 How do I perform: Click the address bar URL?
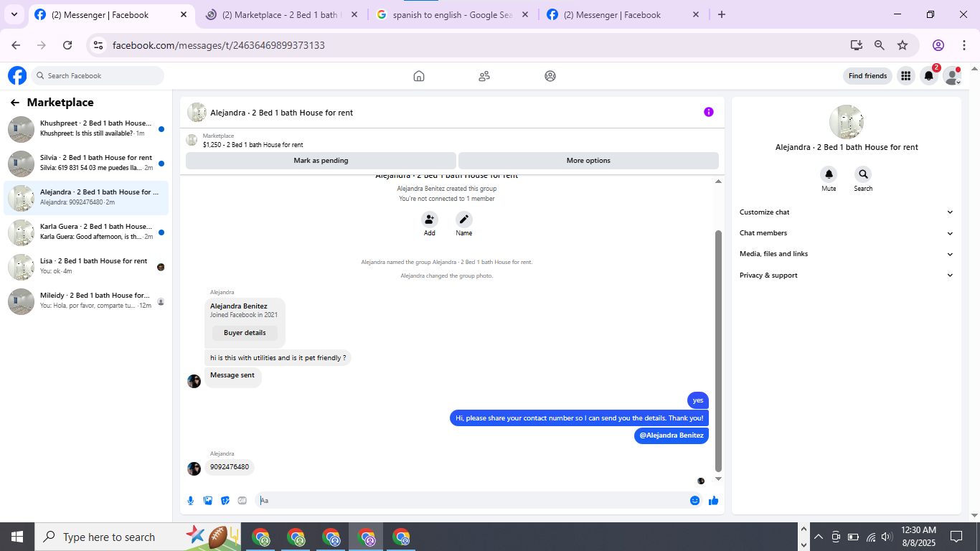pos(218,45)
